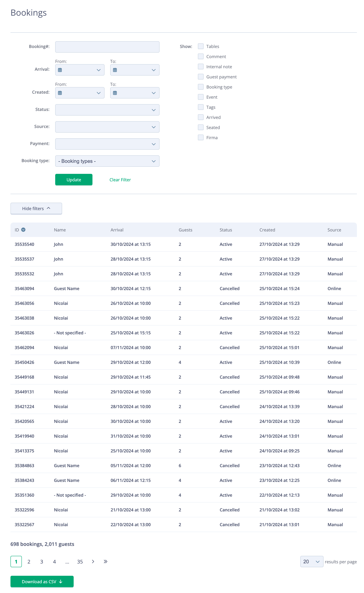Go to the next page of bookings
364x593 pixels.
pos(93,561)
